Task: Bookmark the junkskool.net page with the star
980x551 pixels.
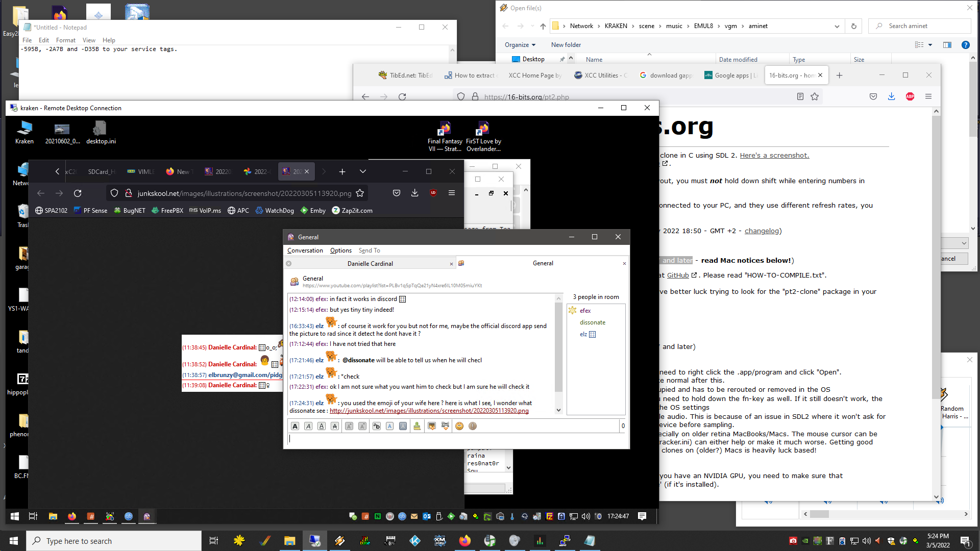Action: click(x=360, y=193)
